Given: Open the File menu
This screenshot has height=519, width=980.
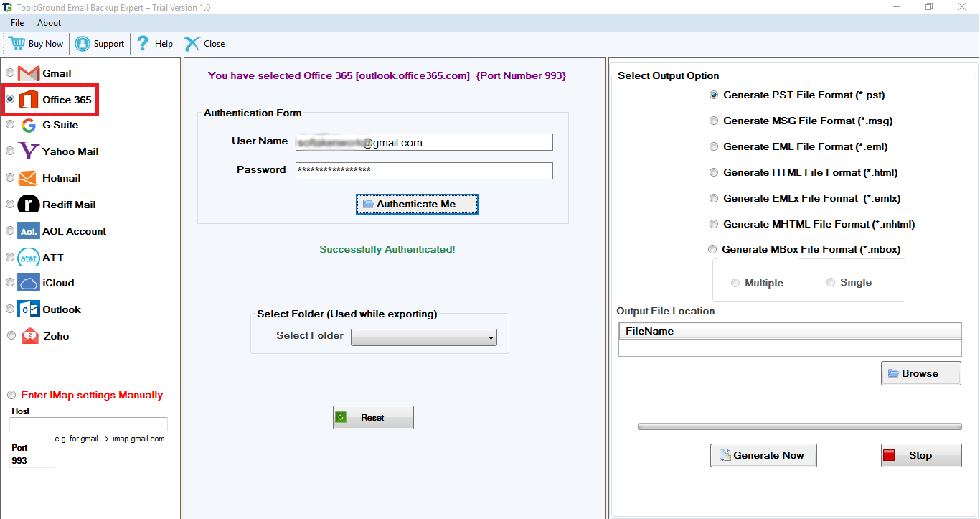Looking at the screenshot, I should pyautogui.click(x=17, y=23).
